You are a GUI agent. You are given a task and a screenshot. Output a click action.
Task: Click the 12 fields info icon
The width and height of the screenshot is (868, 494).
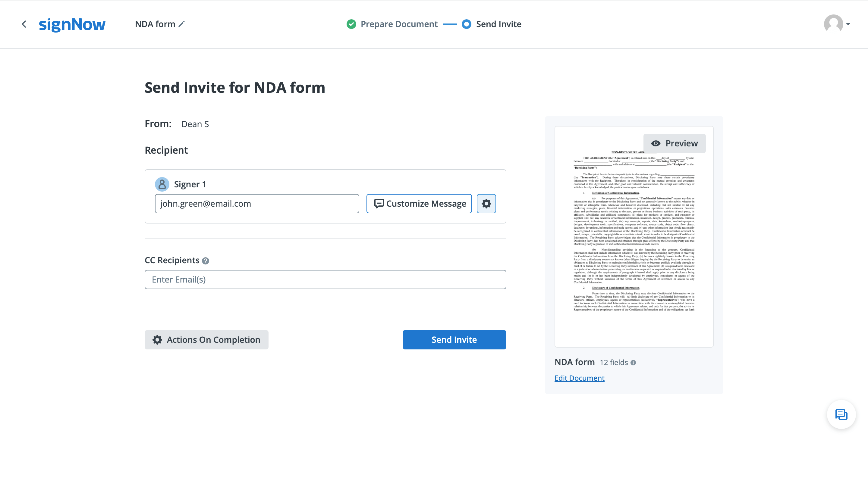[x=633, y=363]
